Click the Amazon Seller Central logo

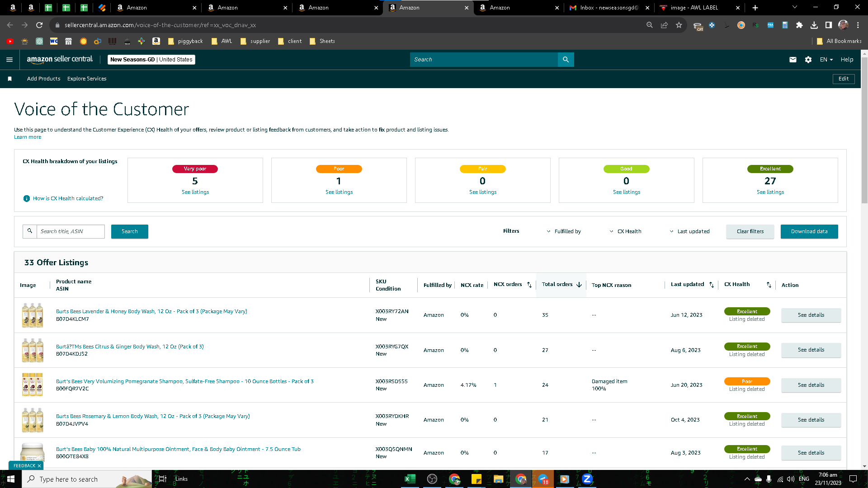(60, 59)
